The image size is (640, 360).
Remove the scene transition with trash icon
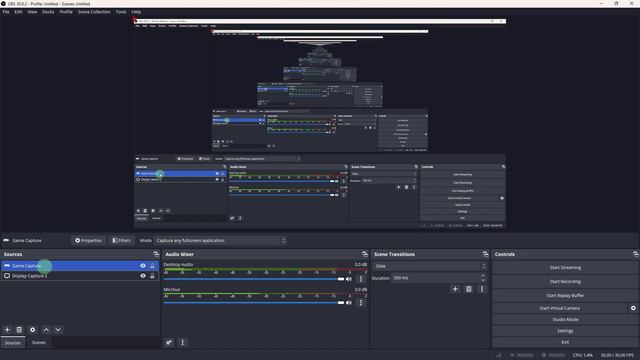click(x=469, y=289)
